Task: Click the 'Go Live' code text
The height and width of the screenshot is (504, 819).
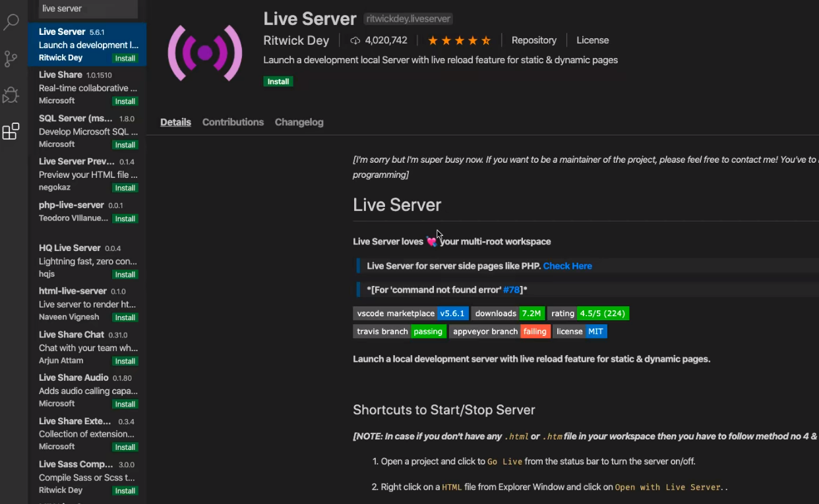Action: [504, 462]
